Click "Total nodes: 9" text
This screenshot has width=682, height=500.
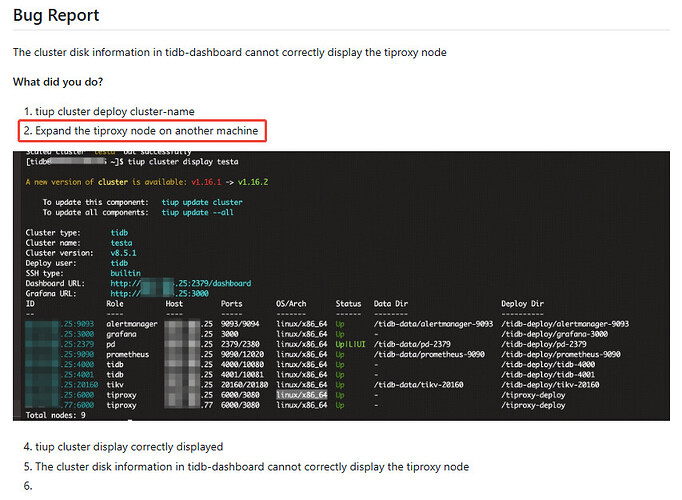coord(55,414)
